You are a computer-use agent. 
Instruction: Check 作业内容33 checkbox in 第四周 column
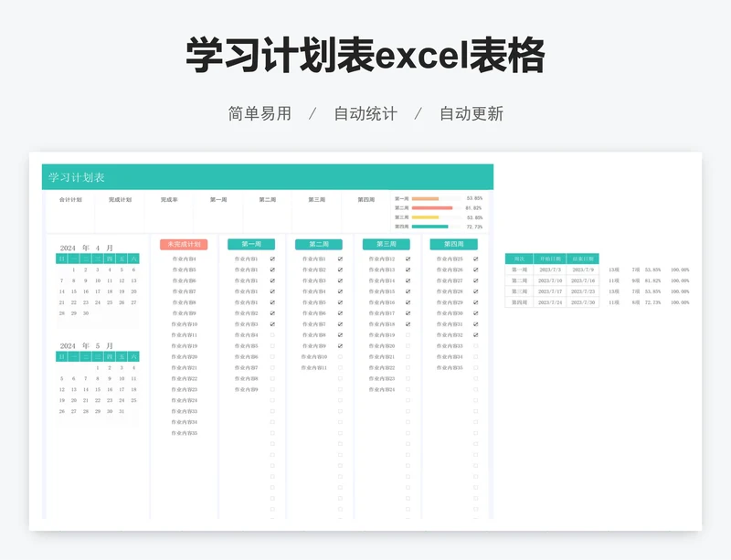click(475, 346)
